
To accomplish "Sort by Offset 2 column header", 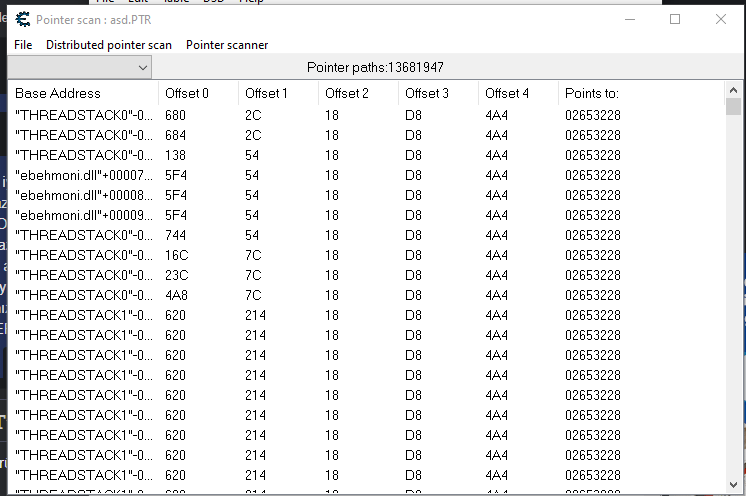I will tap(358, 93).
